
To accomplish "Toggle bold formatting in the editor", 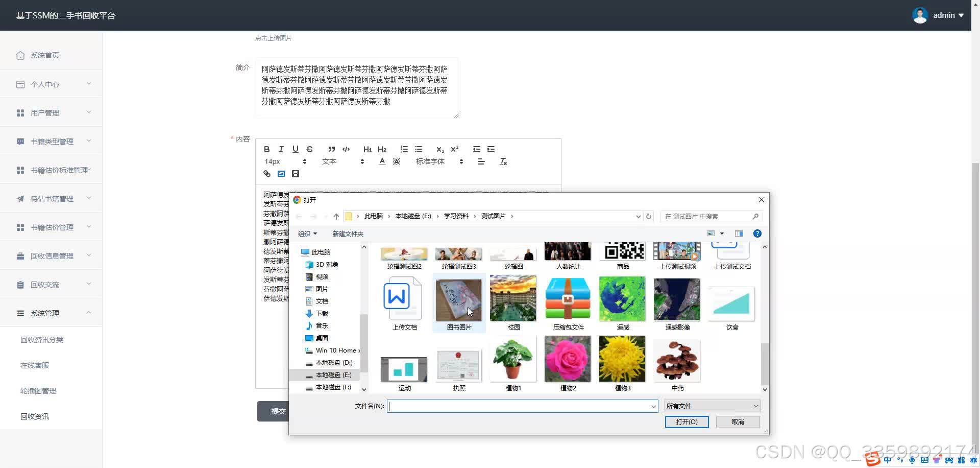I will (266, 149).
